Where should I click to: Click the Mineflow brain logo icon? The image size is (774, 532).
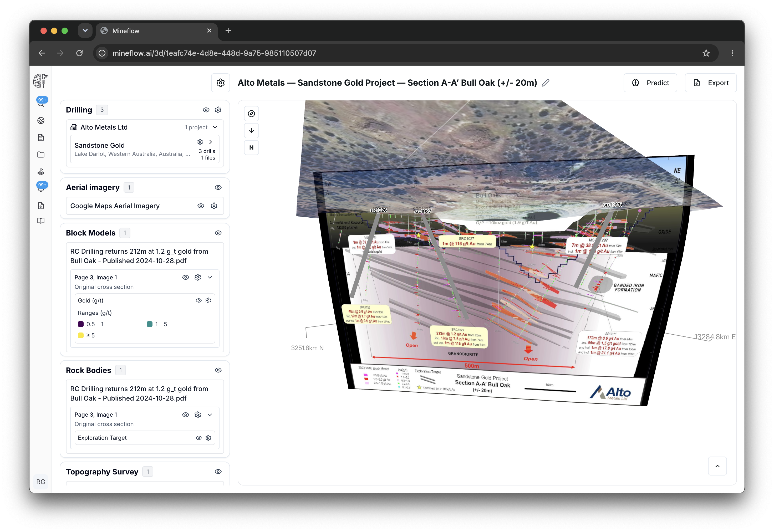point(41,81)
